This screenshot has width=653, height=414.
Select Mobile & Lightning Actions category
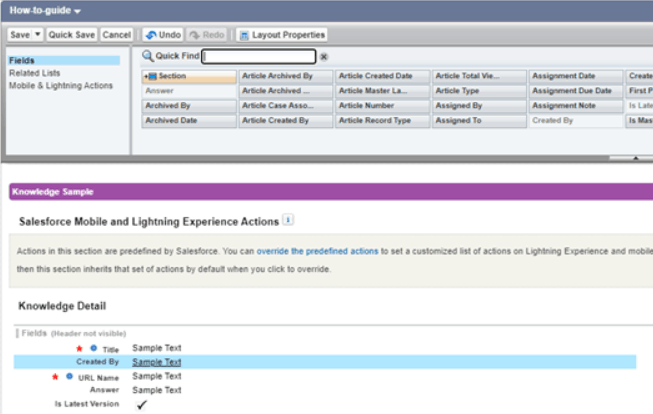click(60, 85)
